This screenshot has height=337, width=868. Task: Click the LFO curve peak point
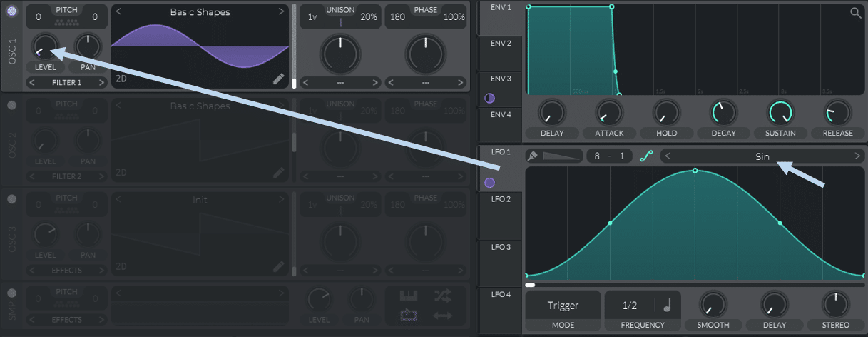[695, 171]
